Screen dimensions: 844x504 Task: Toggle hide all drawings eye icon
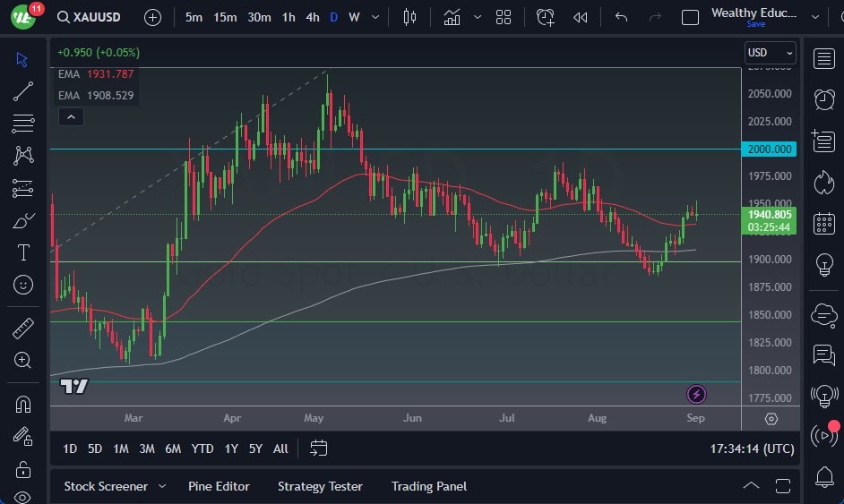23,497
